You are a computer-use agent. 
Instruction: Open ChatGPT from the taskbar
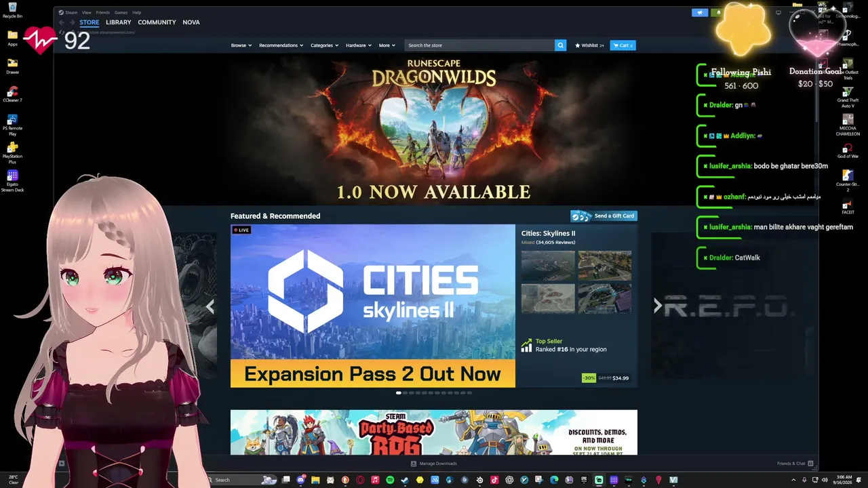(x=509, y=480)
